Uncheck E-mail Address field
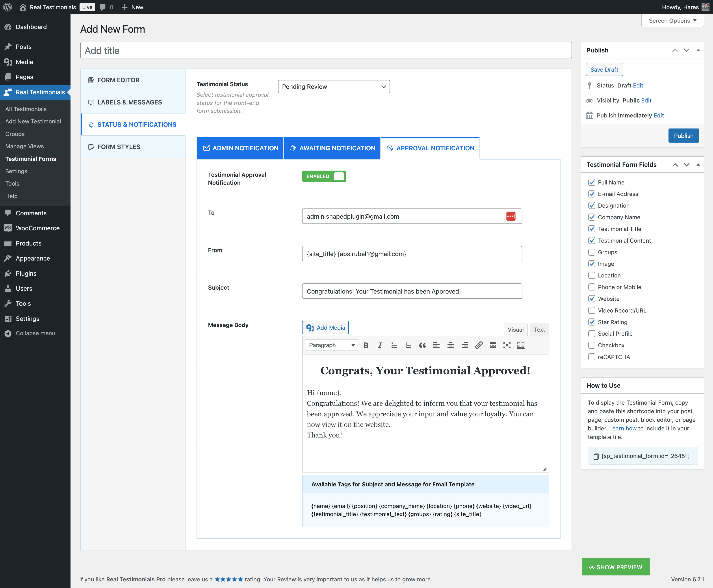Viewport: 713px width, 588px height. (x=591, y=194)
